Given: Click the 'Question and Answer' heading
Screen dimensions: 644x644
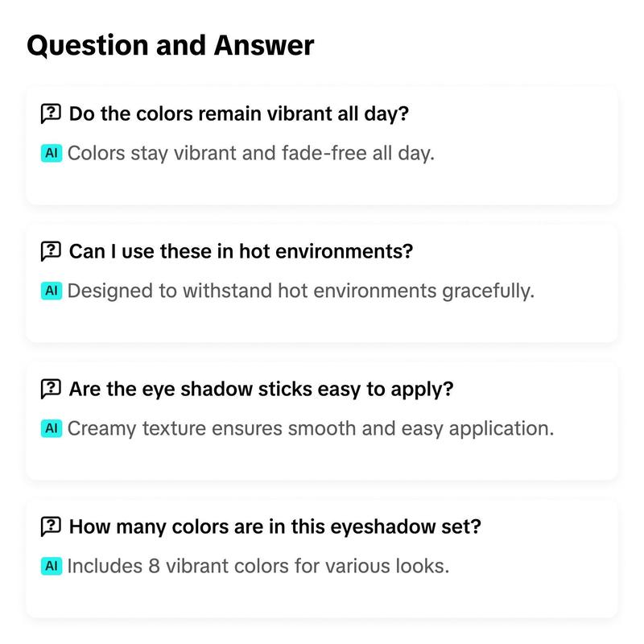Looking at the screenshot, I should click(x=170, y=45).
